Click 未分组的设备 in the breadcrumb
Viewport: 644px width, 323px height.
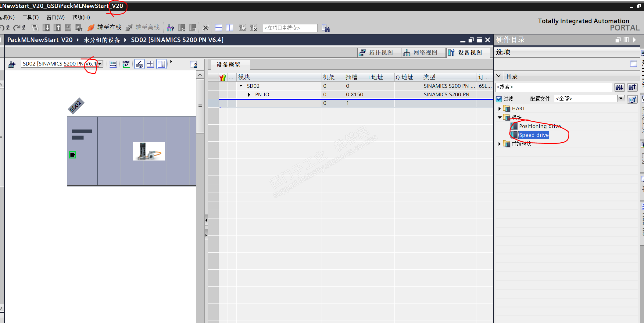click(102, 40)
